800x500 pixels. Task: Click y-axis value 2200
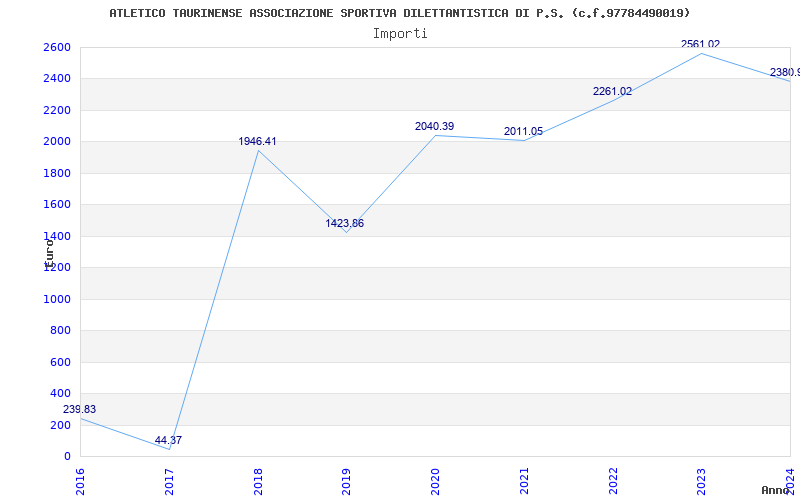pyautogui.click(x=58, y=110)
